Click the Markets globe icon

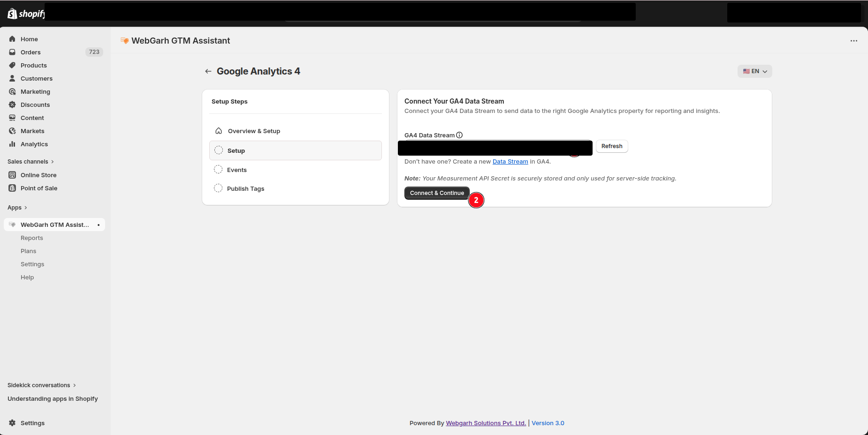coord(12,131)
